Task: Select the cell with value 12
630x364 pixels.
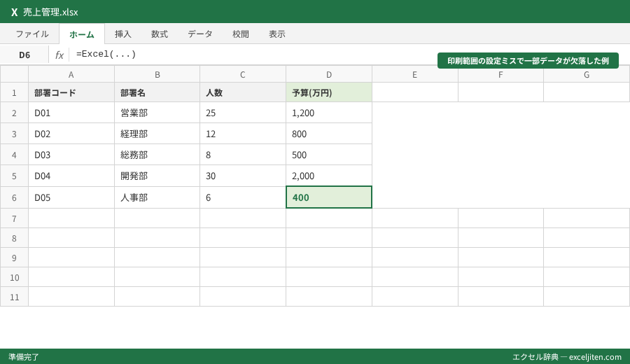Action: 243,134
